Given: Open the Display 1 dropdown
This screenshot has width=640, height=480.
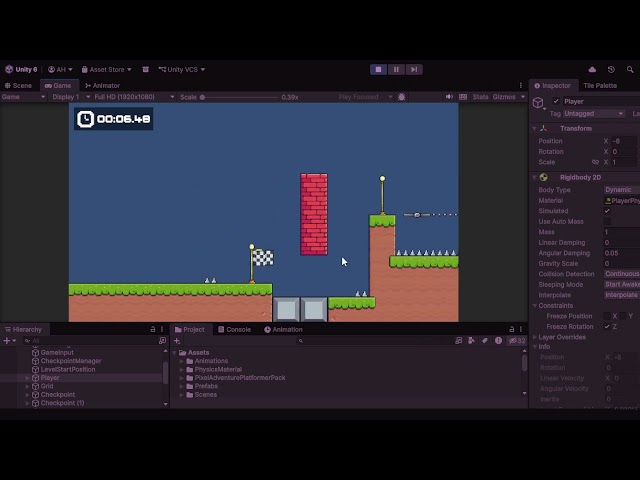Looking at the screenshot, I should (70, 97).
